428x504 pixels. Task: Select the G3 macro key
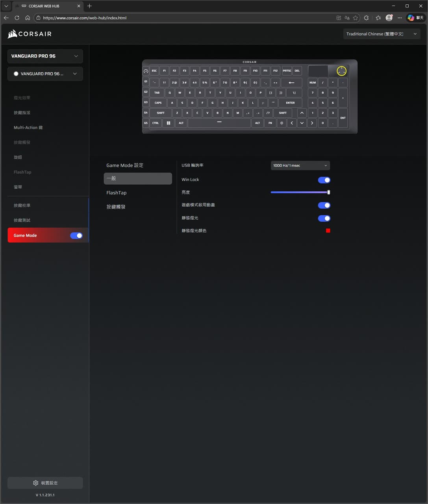coord(146,102)
